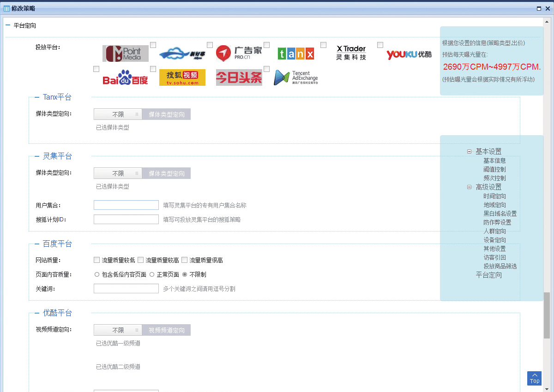Click the tanx platform logo
The image size is (554, 392).
[x=296, y=53]
